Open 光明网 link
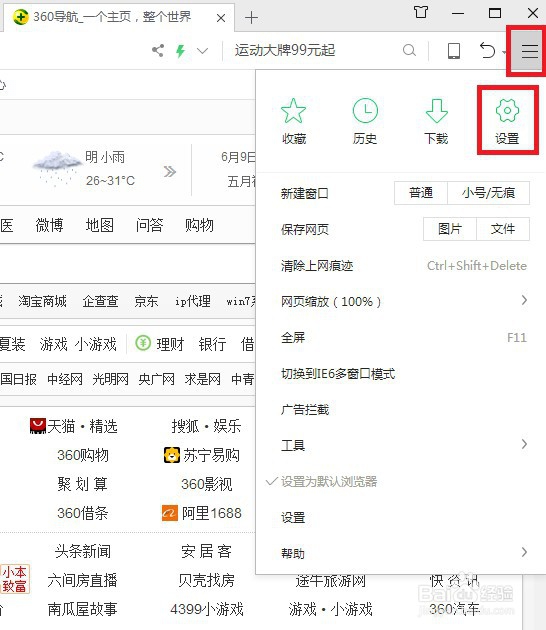546x630 pixels. [x=110, y=379]
